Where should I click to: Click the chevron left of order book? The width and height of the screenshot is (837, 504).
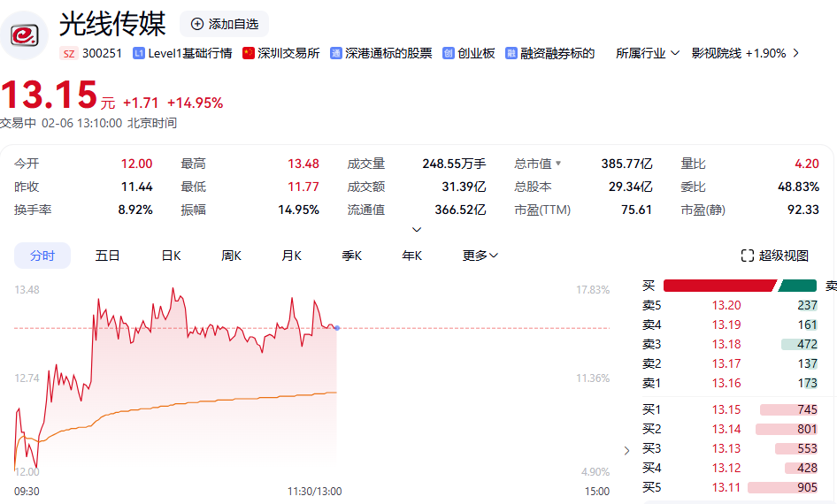pos(626,451)
